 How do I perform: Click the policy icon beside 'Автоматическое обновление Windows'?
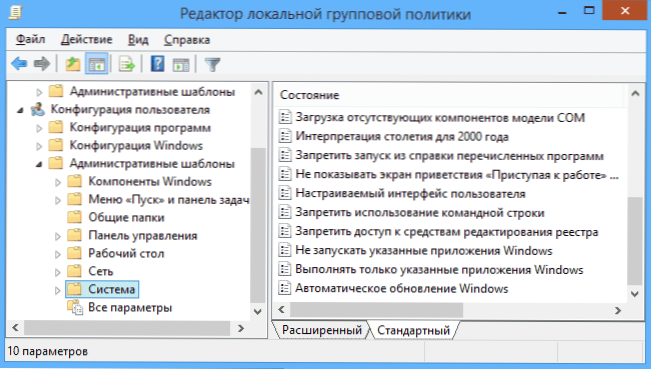(285, 288)
